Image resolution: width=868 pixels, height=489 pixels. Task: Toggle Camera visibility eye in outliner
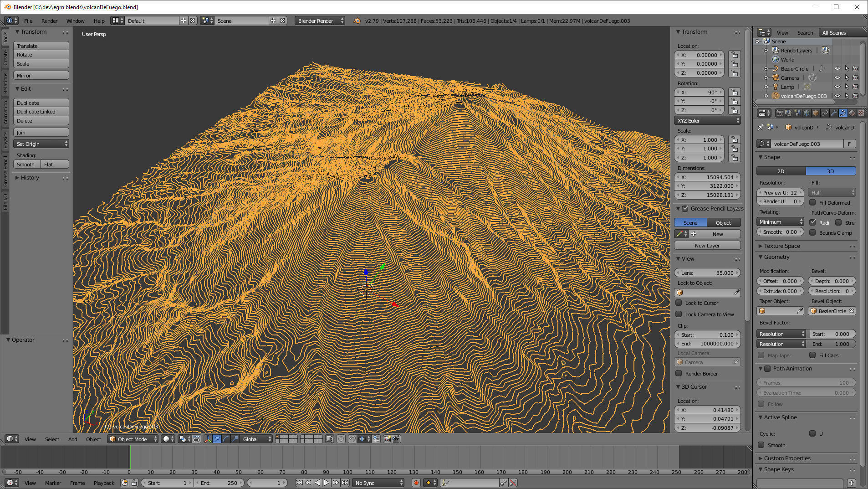[837, 77]
